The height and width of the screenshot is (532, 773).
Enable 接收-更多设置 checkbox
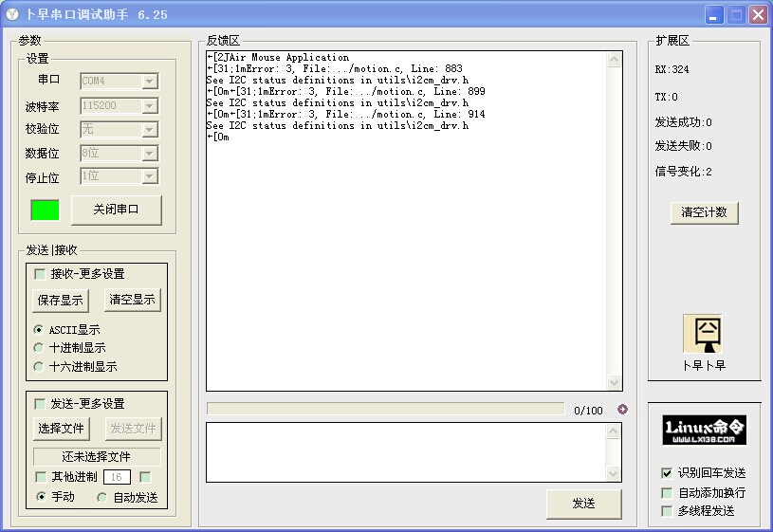[x=40, y=274]
